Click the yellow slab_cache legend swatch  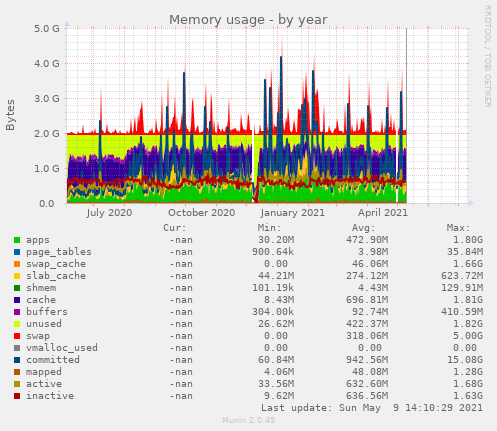click(x=17, y=276)
